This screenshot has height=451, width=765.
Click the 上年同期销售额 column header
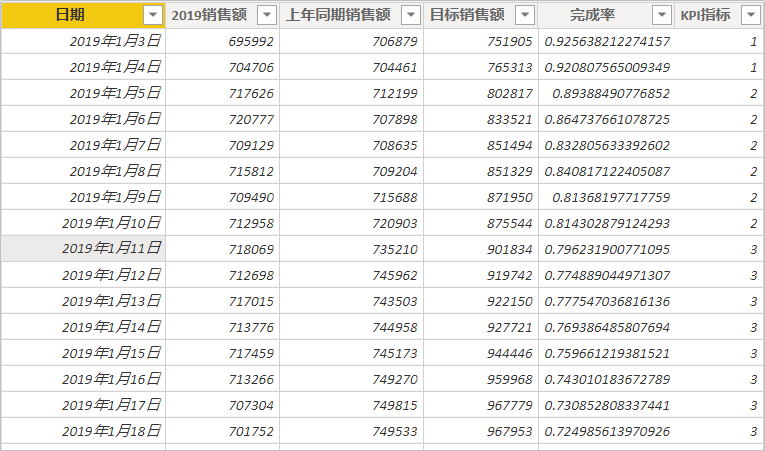(338, 15)
